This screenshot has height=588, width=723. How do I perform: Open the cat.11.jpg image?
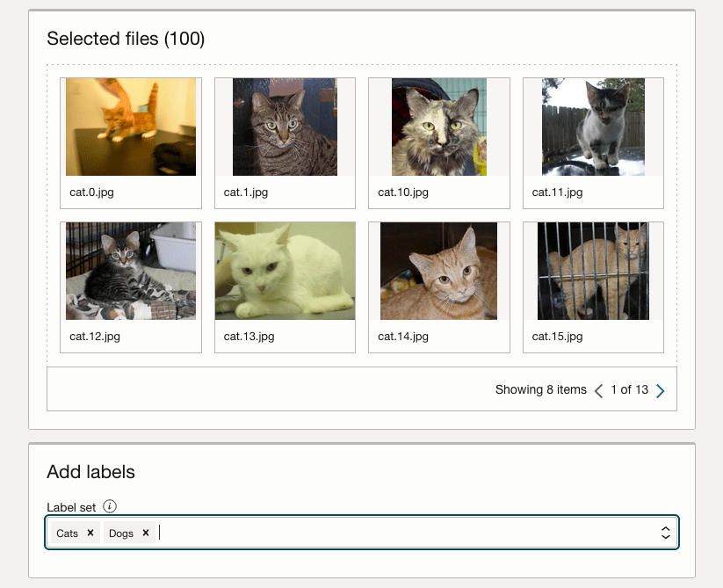593,127
